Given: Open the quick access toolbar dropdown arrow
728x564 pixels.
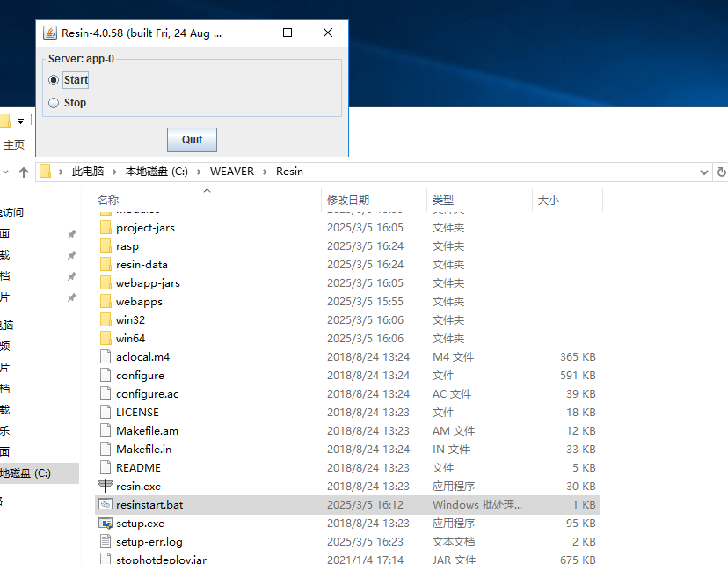Looking at the screenshot, I should coord(20,121).
